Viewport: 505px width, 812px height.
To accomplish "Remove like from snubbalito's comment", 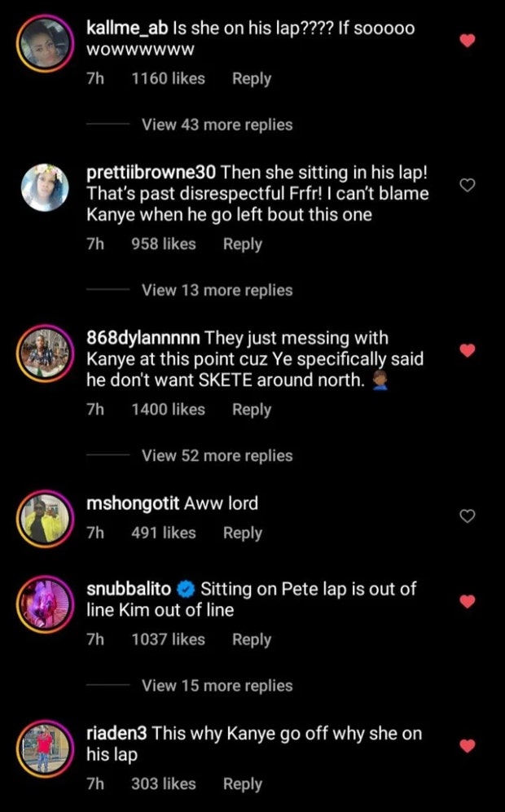I will 467,601.
